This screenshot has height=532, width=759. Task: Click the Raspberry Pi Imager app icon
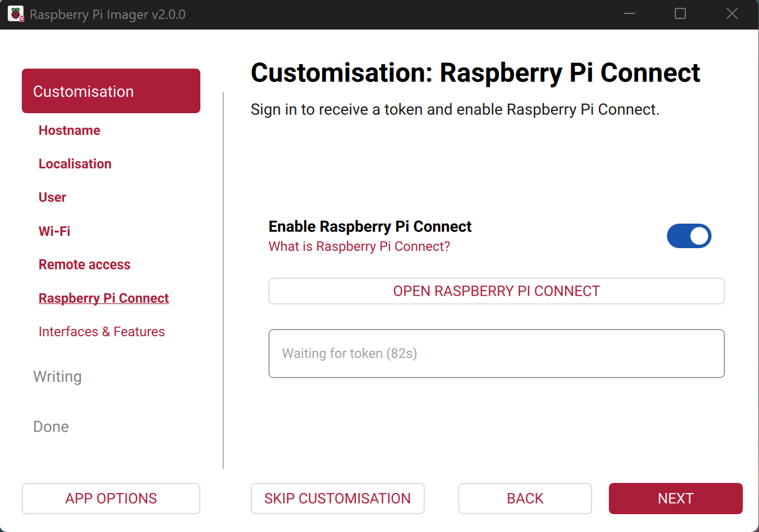tap(15, 13)
